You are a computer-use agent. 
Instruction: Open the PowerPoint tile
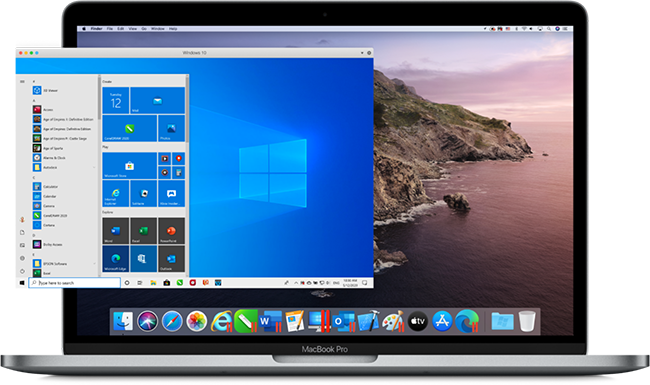coord(172,231)
